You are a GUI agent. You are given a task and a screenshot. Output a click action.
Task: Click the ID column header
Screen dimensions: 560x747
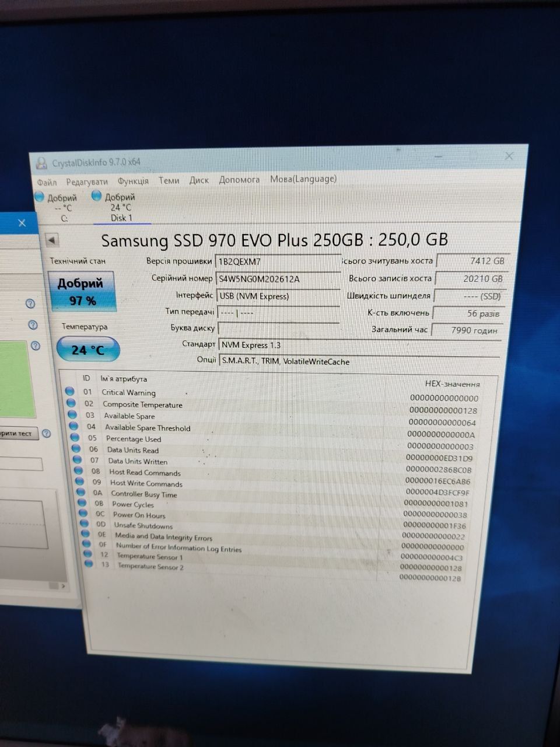(x=86, y=378)
